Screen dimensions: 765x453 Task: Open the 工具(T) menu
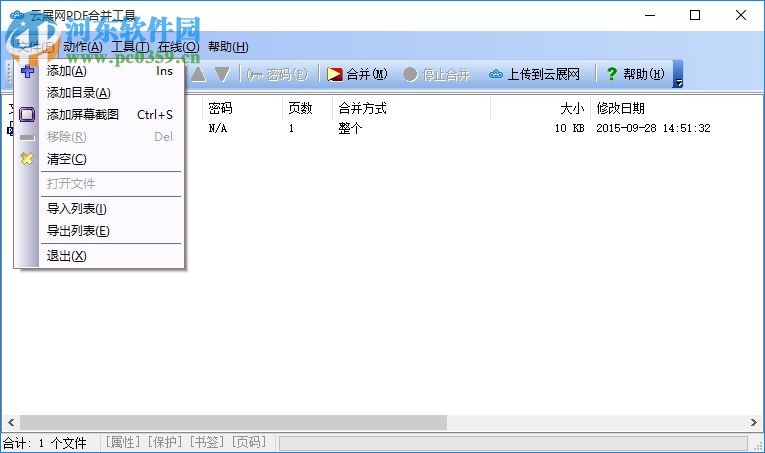point(130,47)
